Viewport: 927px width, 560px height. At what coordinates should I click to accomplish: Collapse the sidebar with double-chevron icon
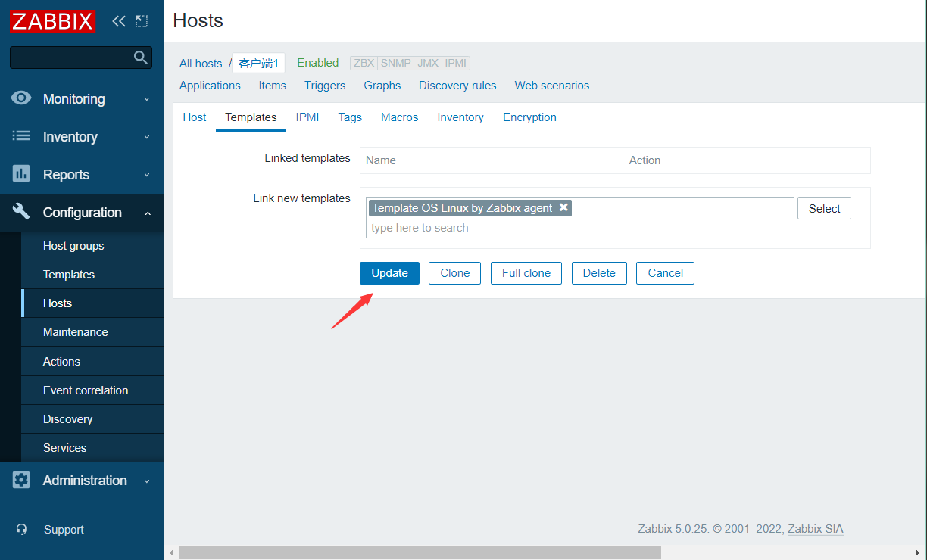tap(119, 21)
